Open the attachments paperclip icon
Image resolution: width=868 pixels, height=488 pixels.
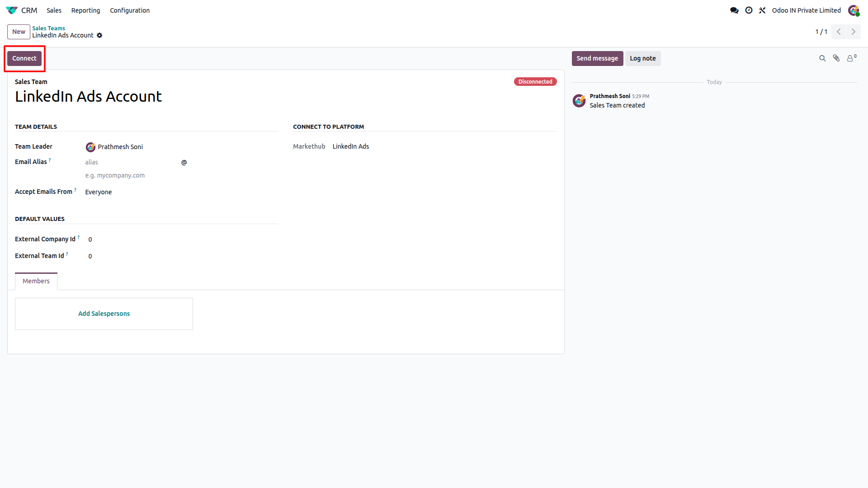(836, 58)
